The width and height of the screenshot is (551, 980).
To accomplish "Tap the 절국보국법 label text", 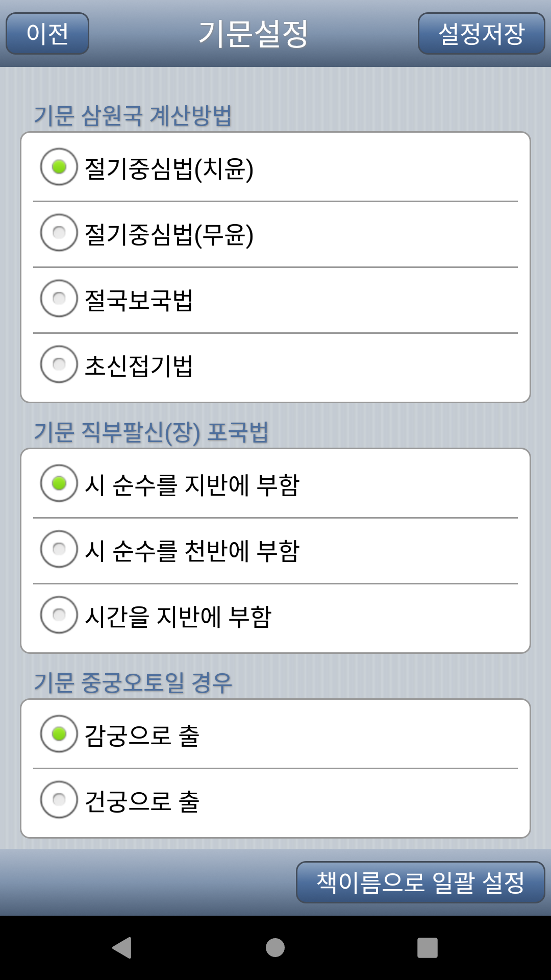I will pyautogui.click(x=139, y=300).
